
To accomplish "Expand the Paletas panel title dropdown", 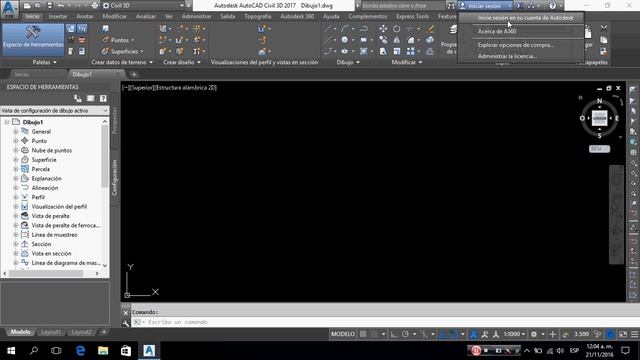I will click(44, 62).
